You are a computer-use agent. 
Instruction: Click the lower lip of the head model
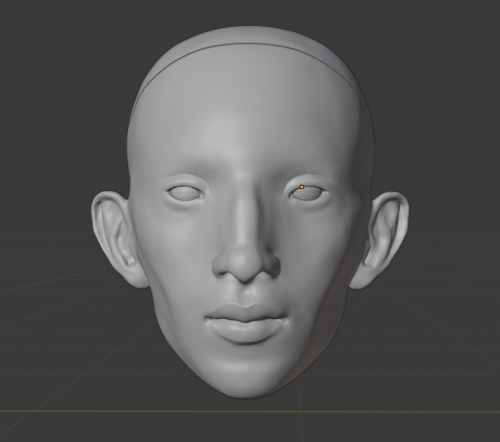(x=246, y=331)
